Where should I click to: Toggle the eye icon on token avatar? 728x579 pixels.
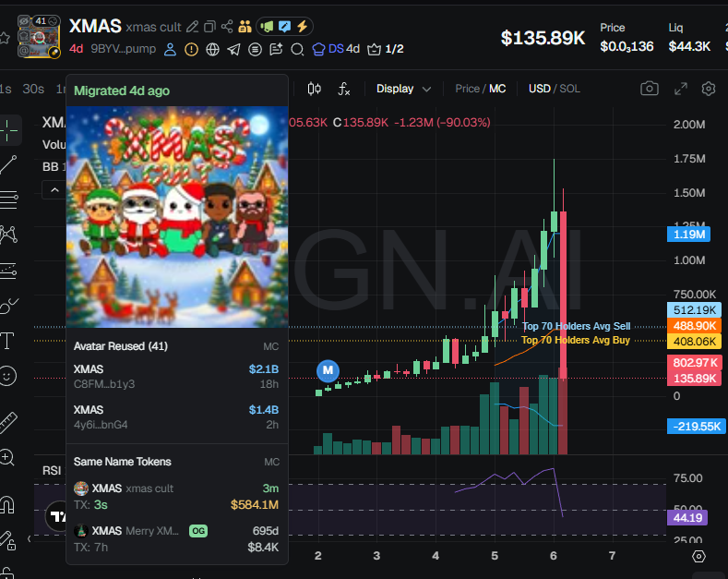tap(24, 21)
